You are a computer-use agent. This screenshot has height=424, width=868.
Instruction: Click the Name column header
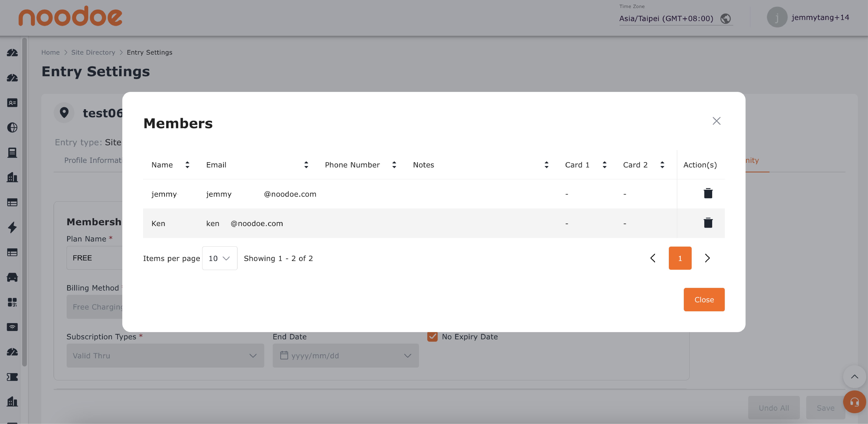click(162, 165)
